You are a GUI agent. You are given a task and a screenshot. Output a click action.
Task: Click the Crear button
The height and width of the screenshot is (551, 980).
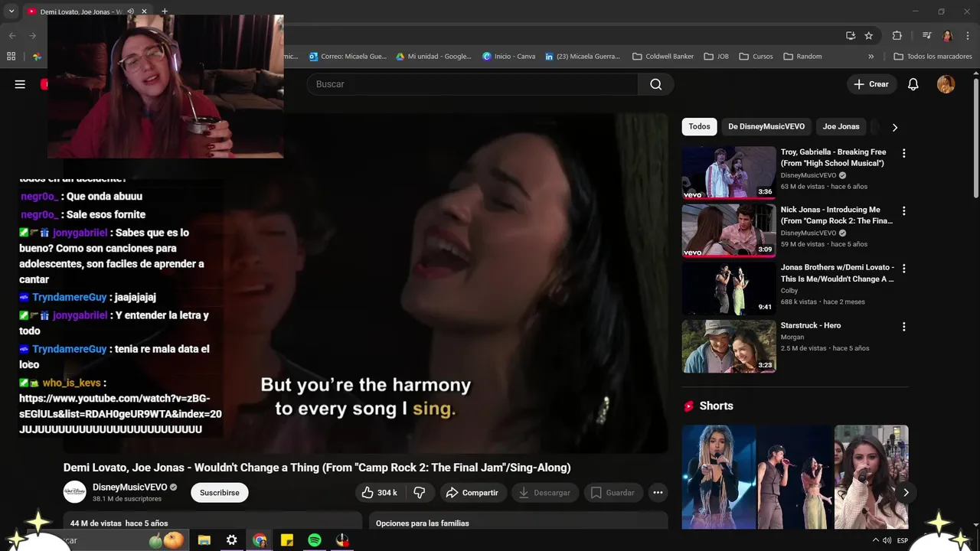[871, 84]
